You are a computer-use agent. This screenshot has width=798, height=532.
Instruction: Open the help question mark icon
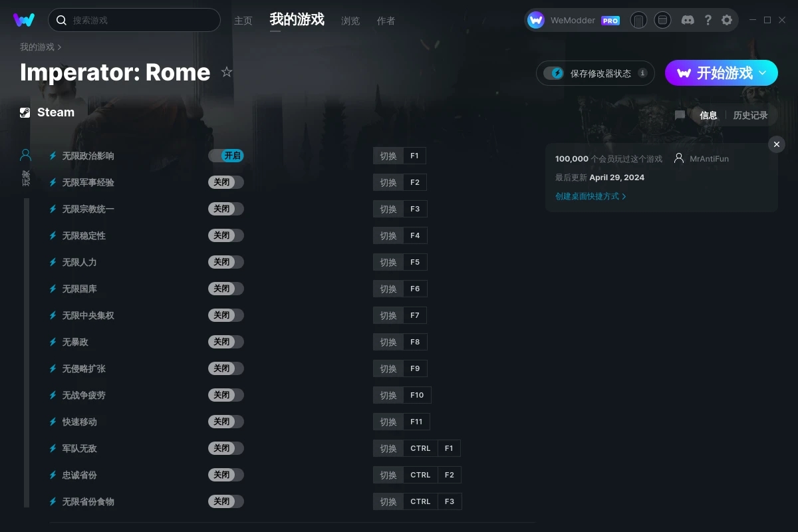coord(708,20)
